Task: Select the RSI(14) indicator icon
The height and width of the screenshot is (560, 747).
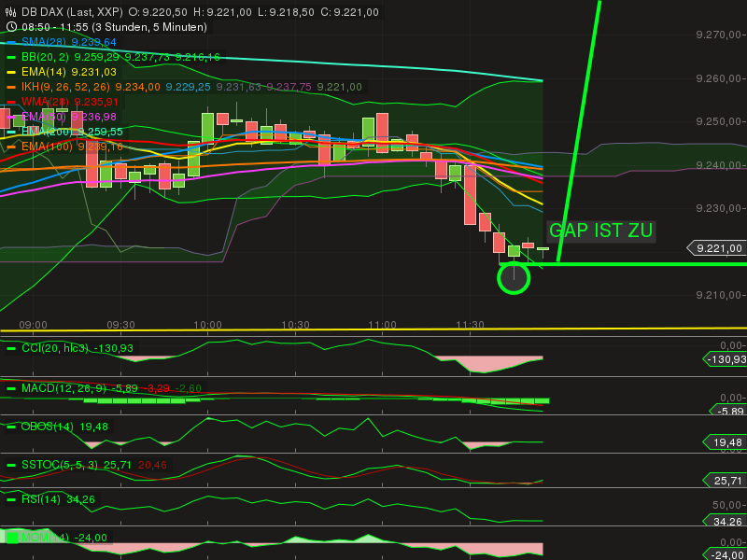Action: click(x=10, y=499)
